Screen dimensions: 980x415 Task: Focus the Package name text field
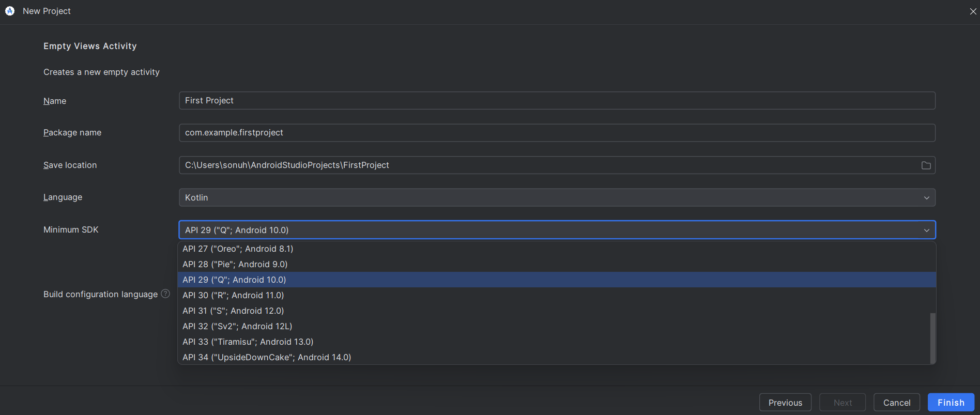pyautogui.click(x=557, y=133)
